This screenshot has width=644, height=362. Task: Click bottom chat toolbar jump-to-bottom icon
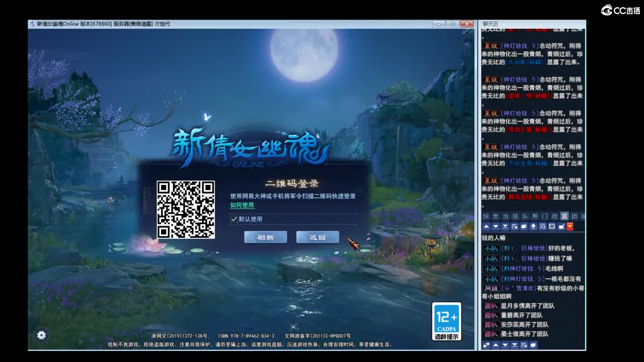pyautogui.click(x=514, y=345)
